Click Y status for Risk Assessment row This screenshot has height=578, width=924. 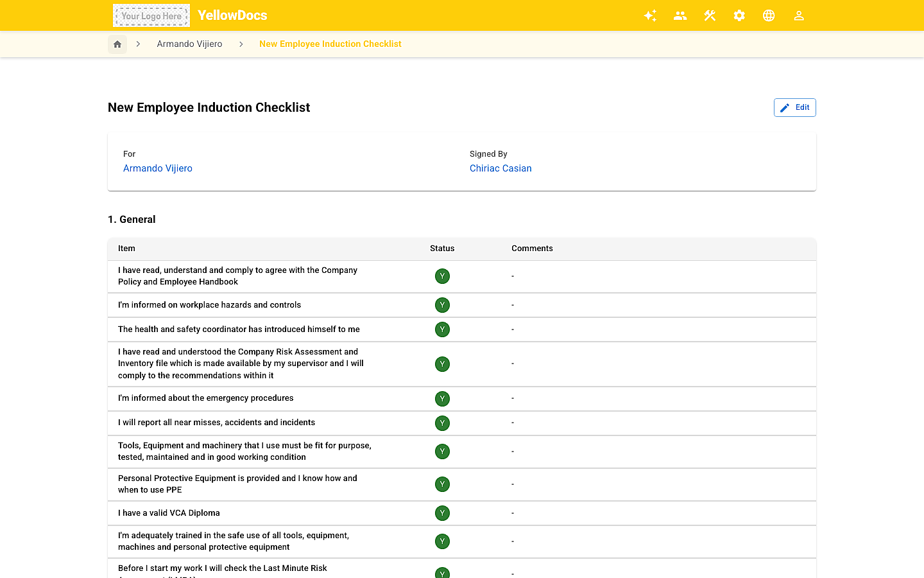(x=442, y=364)
